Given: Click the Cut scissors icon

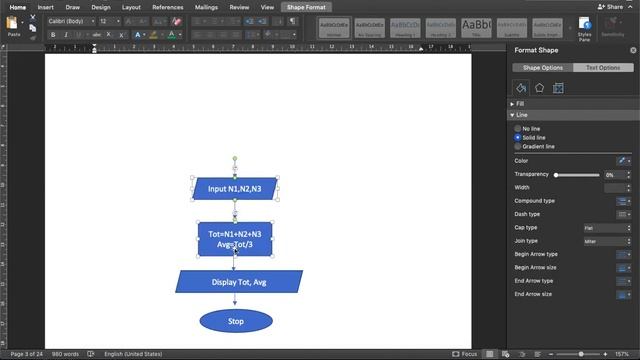Looking at the screenshot, I should pos(33,17).
